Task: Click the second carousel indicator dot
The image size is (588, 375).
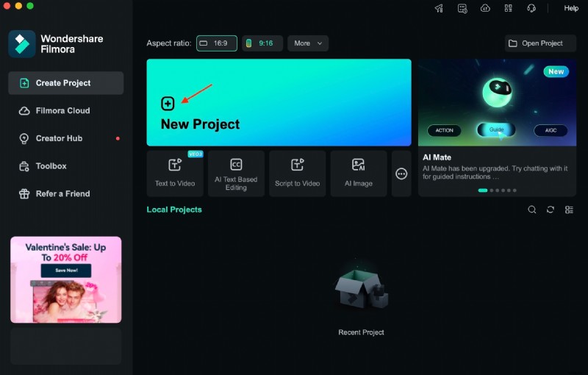Action: 491,190
